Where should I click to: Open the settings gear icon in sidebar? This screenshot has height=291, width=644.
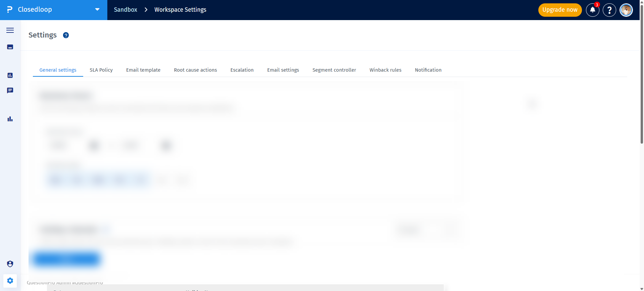(x=10, y=281)
